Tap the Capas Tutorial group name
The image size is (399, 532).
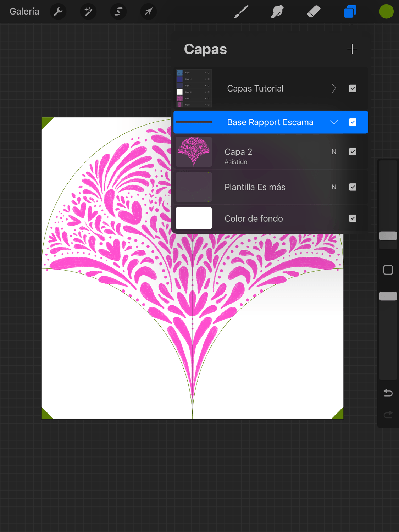point(255,88)
